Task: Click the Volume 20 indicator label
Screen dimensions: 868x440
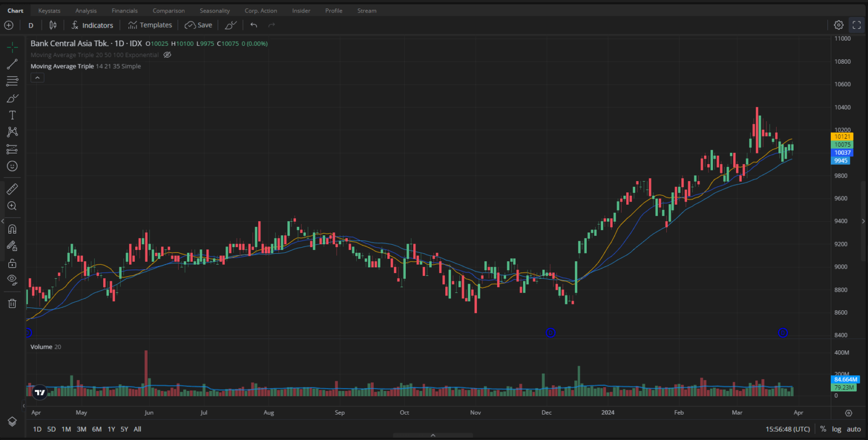Action: (x=46, y=347)
